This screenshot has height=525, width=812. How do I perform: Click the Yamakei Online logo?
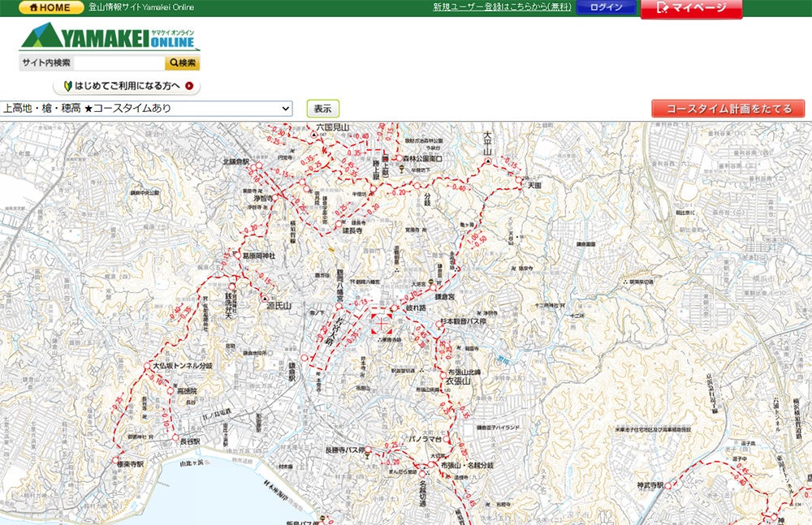click(110, 37)
